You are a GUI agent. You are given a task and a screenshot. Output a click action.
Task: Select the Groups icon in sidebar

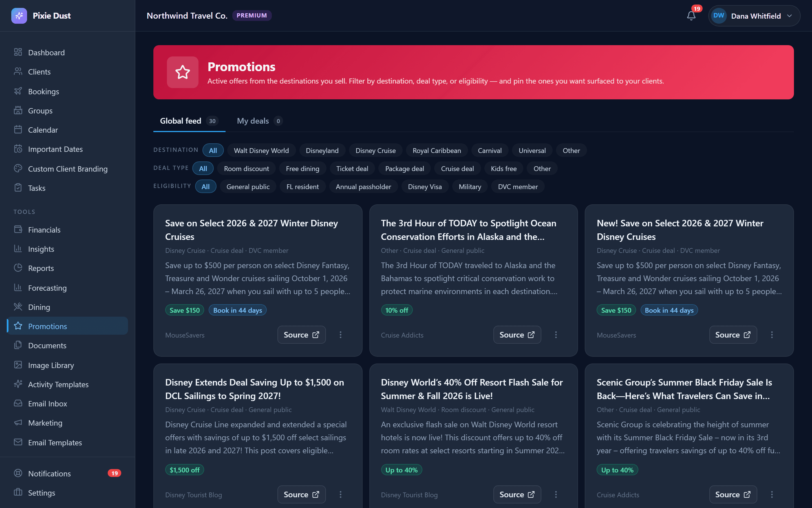[x=18, y=110]
